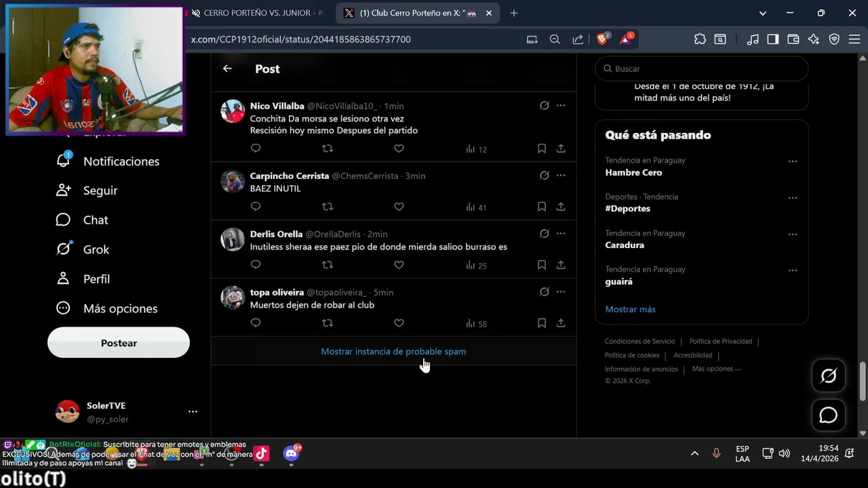Like Carpincho Cerrista's post
This screenshot has width=868, height=488.
point(399,207)
